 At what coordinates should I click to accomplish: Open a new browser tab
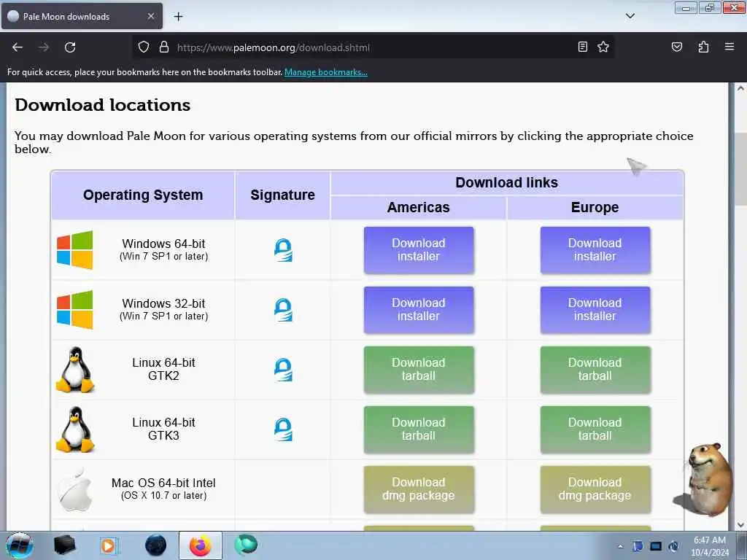point(178,17)
